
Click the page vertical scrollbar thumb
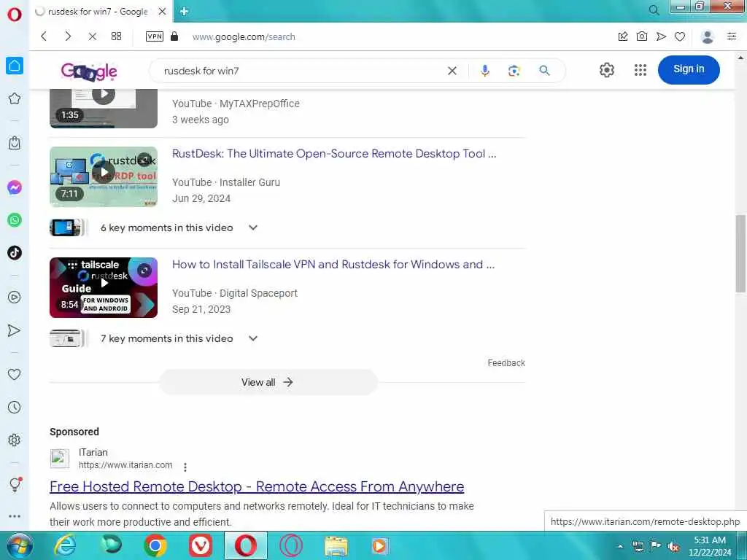tap(740, 253)
